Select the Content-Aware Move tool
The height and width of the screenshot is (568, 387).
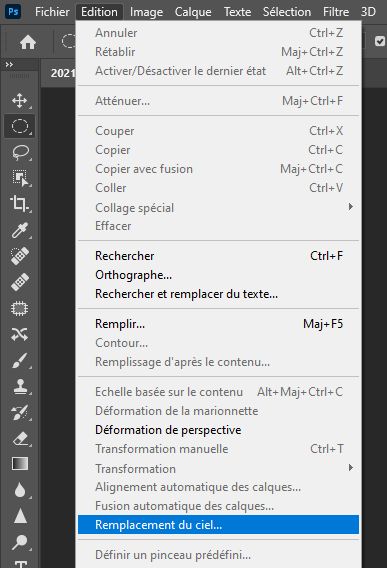tap(20, 334)
